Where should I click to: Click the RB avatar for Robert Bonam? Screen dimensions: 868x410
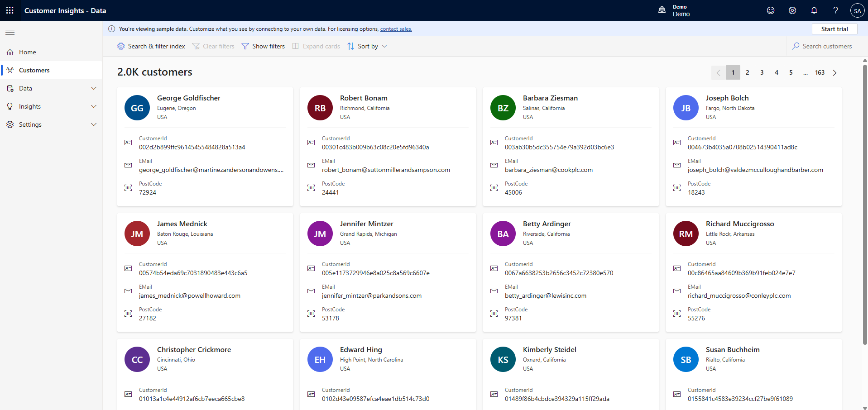point(320,108)
